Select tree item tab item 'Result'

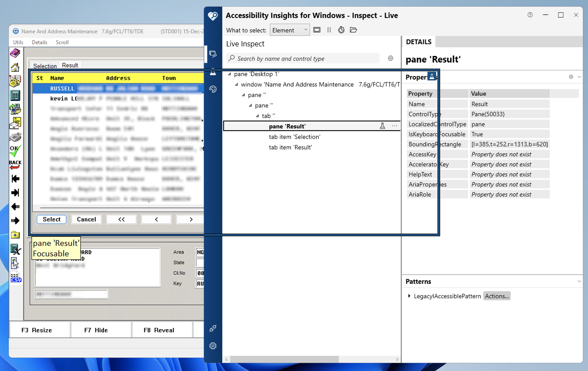pos(290,147)
